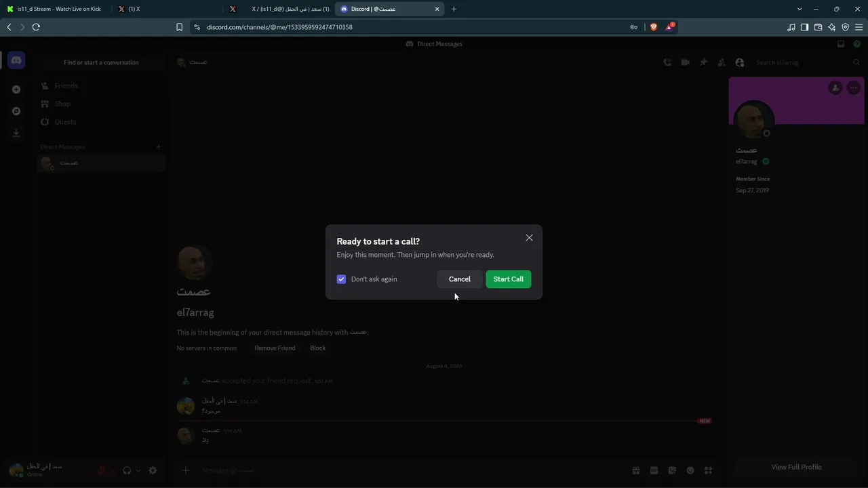This screenshot has height=488, width=868.
Task: Toggle the browser sidebar panel icon
Action: tap(804, 27)
